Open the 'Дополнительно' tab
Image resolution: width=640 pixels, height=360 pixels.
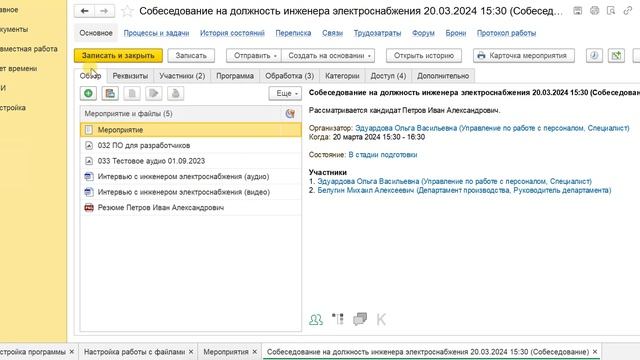pyautogui.click(x=443, y=76)
